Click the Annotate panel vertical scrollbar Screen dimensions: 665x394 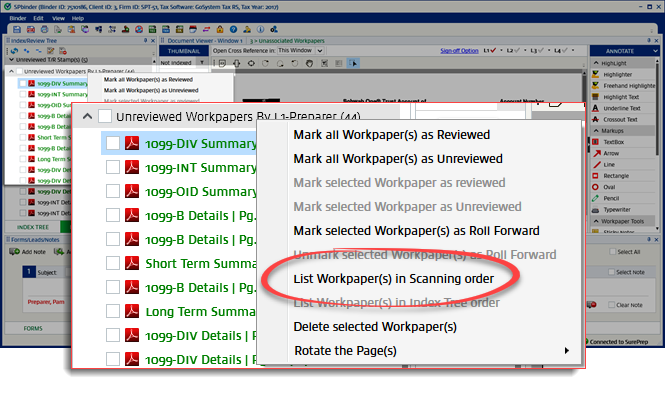[657, 108]
